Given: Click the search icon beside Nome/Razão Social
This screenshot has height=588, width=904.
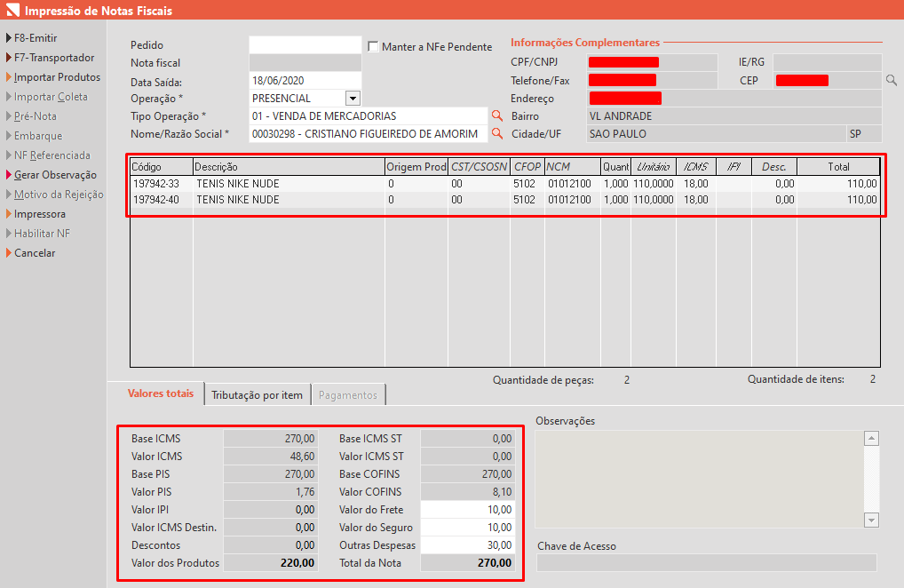Looking at the screenshot, I should coord(497,134).
